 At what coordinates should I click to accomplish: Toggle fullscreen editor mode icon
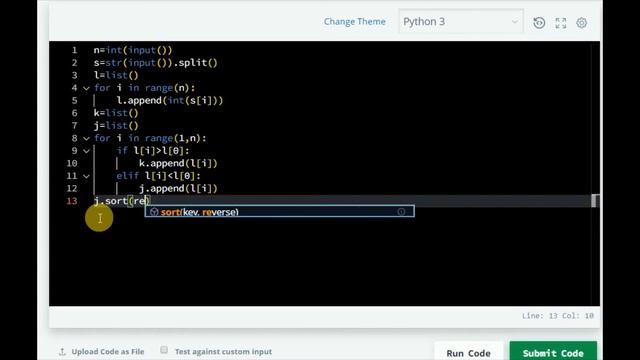[x=561, y=23]
